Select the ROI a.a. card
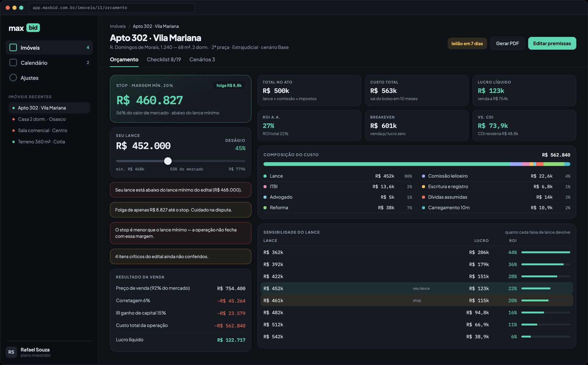Viewport: 588px width, 365px height. click(309, 125)
